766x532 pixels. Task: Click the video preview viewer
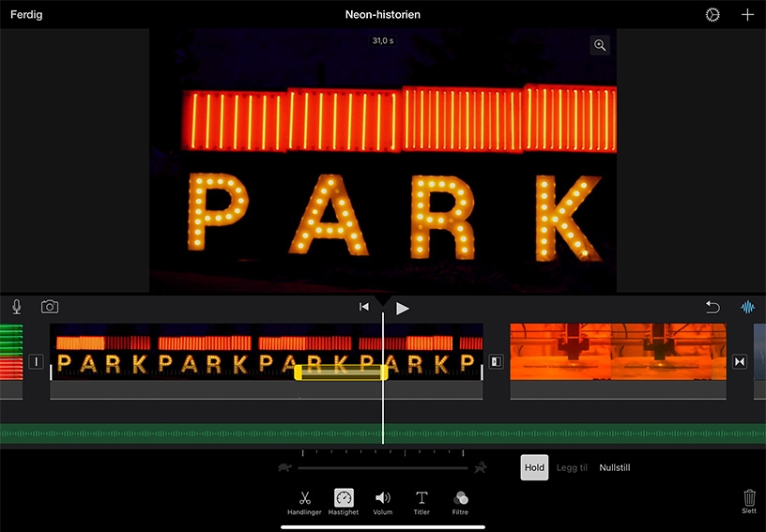tap(382, 160)
